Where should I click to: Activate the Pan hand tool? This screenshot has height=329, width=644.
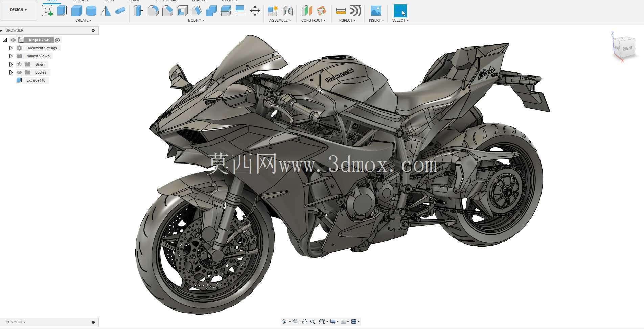point(304,322)
